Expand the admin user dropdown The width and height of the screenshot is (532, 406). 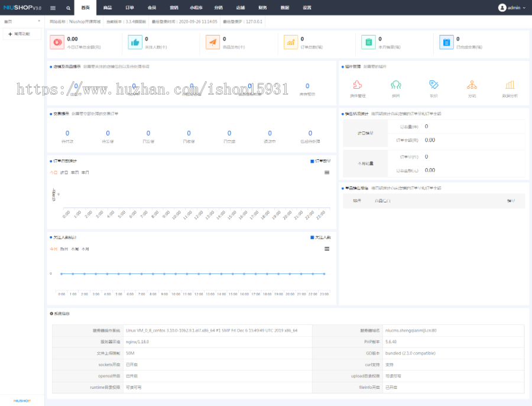click(x=511, y=8)
